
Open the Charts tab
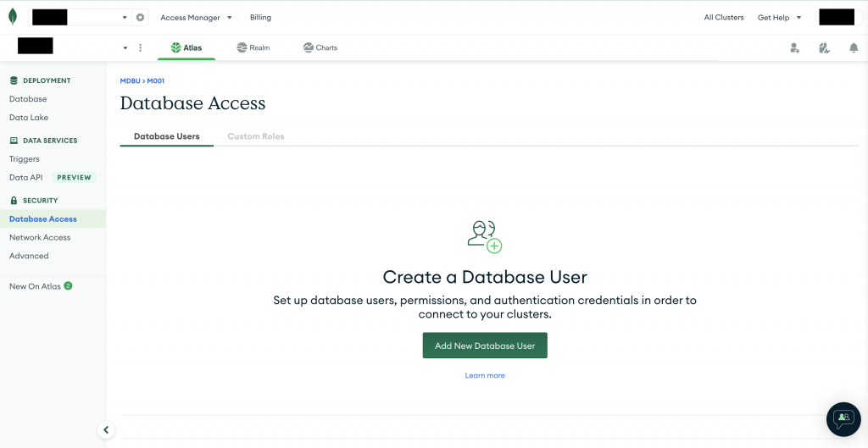320,47
